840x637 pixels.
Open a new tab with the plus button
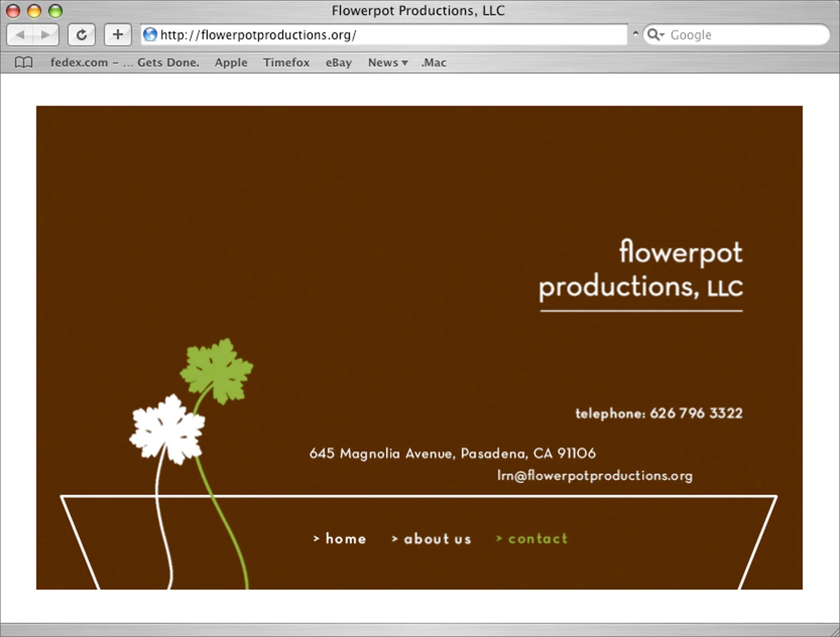click(x=118, y=34)
